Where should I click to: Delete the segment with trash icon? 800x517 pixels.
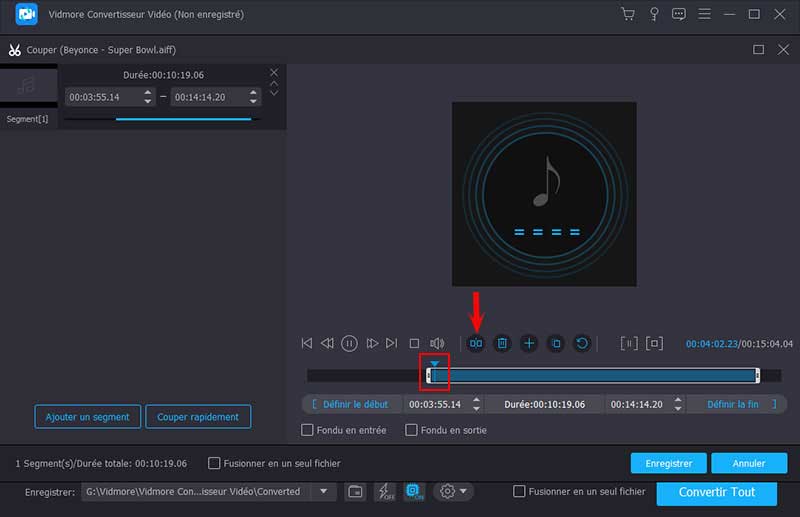[503, 343]
